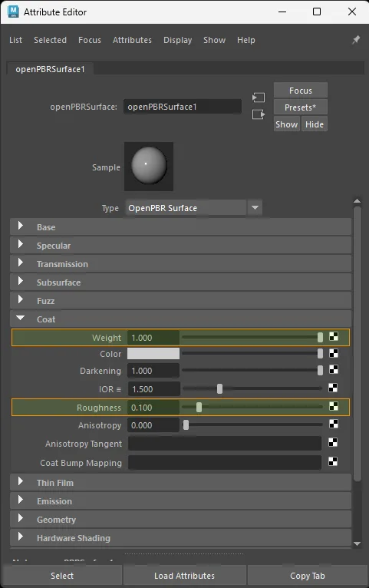Open the Focus menu
This screenshot has width=369, height=588.
pyautogui.click(x=90, y=40)
